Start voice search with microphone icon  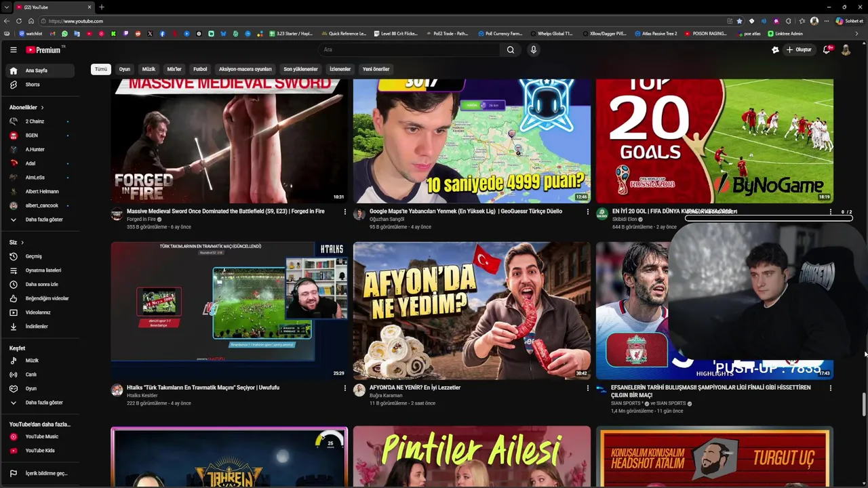click(x=534, y=49)
